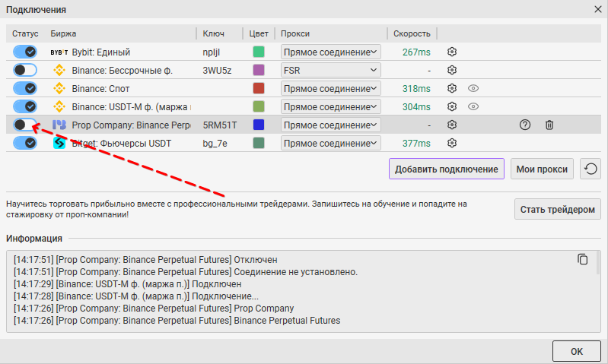Toggle eye visibility for Binance: USDT-M ф.
Viewport: 608px width, 364px height.
pyautogui.click(x=473, y=106)
